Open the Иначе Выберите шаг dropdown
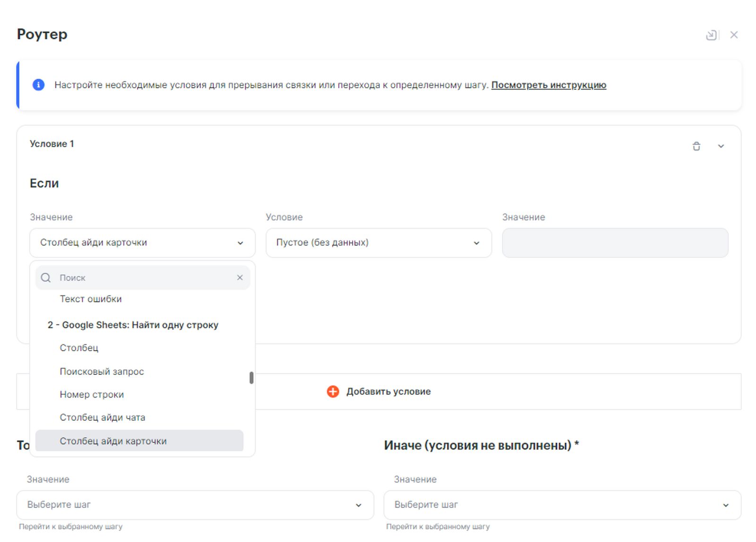This screenshot has height=542, width=756. 562,505
